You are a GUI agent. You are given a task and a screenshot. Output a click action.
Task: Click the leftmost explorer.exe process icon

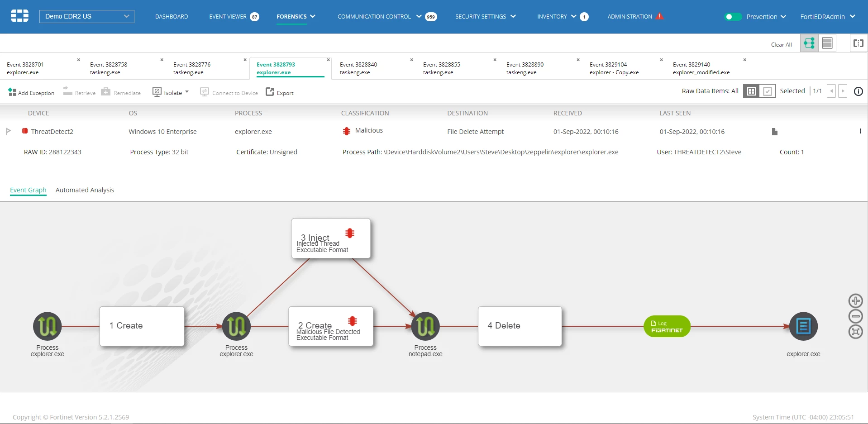[48, 326]
